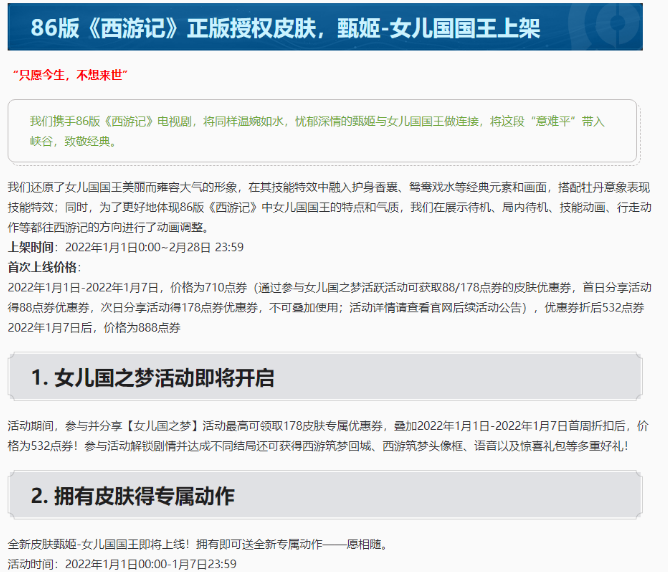Image resolution: width=668 pixels, height=572 pixels.
Task: Click the red quote "只愿今生,不想来世"
Action: (x=70, y=75)
